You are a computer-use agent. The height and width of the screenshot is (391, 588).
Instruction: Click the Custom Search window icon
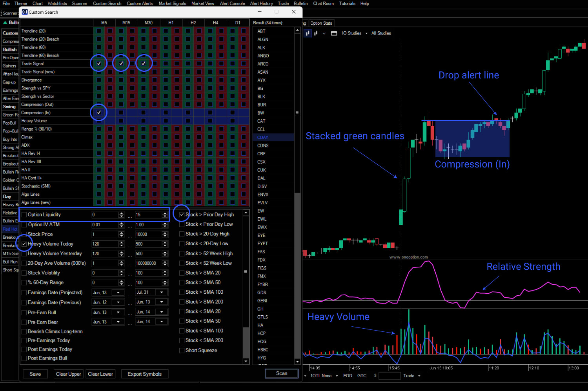pyautogui.click(x=25, y=12)
